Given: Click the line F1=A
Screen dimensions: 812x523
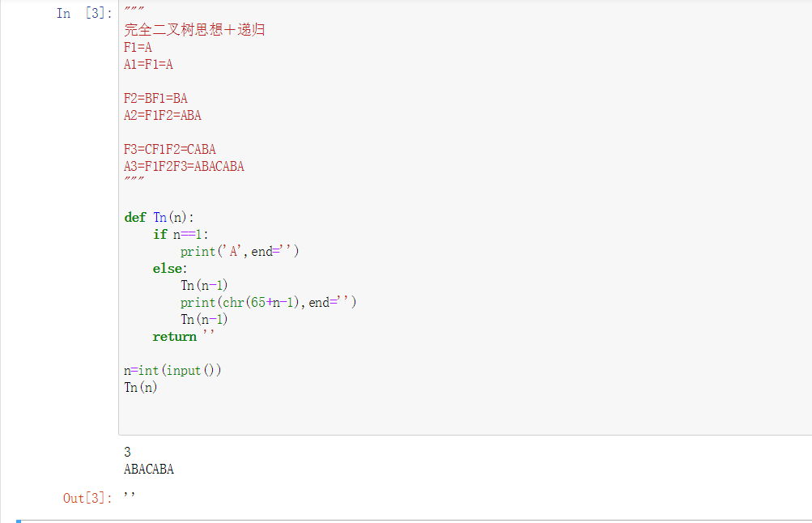Looking at the screenshot, I should 138,48.
